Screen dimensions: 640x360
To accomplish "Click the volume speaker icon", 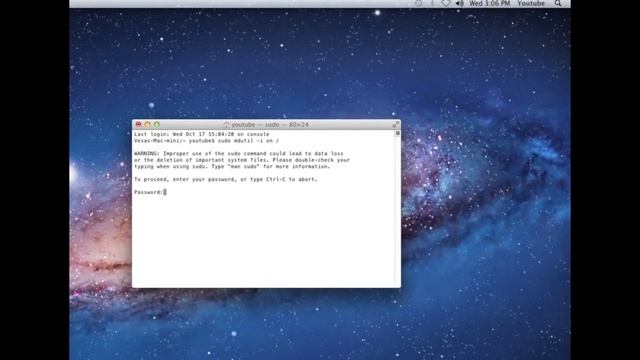I will (x=460, y=3).
